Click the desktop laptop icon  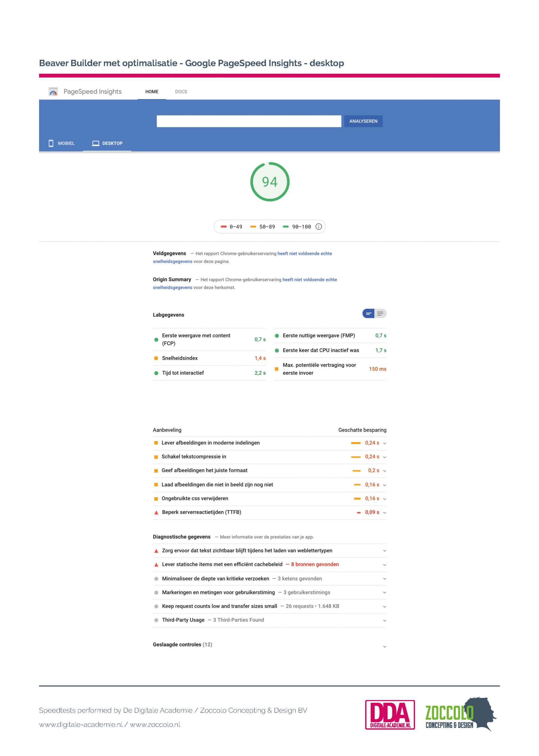95,143
